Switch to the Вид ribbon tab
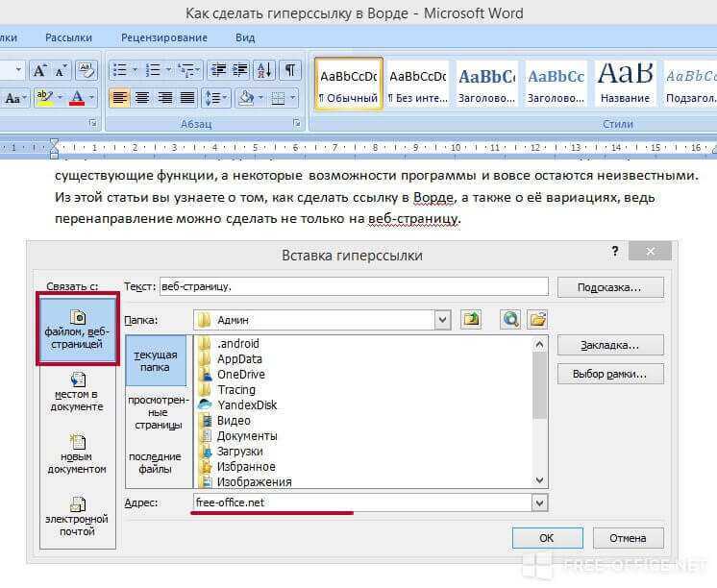 [x=245, y=37]
